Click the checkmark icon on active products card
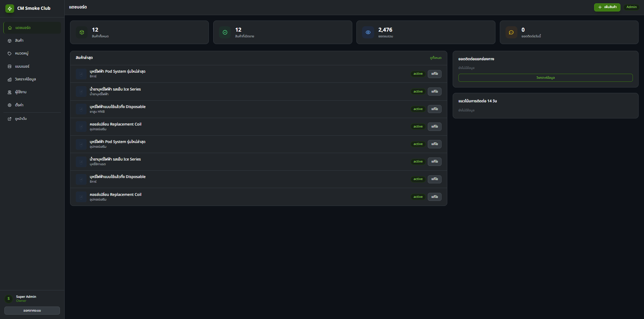This screenshot has width=644, height=319. coord(225,32)
